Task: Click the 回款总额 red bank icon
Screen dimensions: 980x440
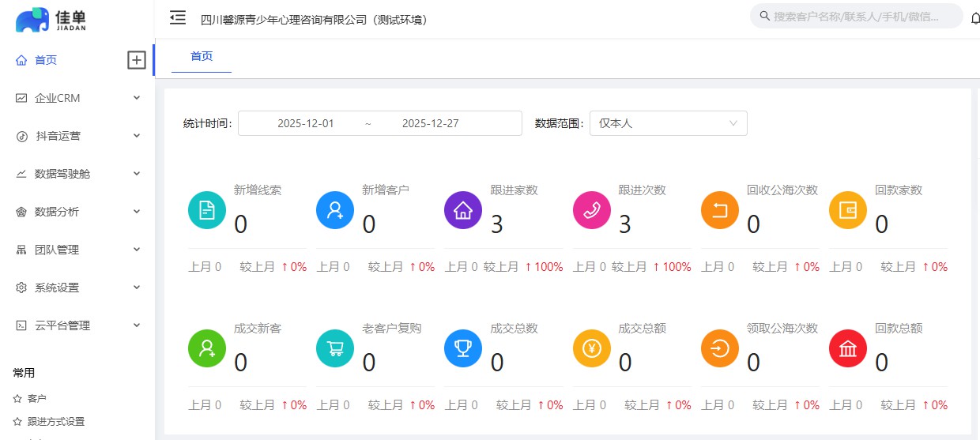Action: click(x=848, y=348)
